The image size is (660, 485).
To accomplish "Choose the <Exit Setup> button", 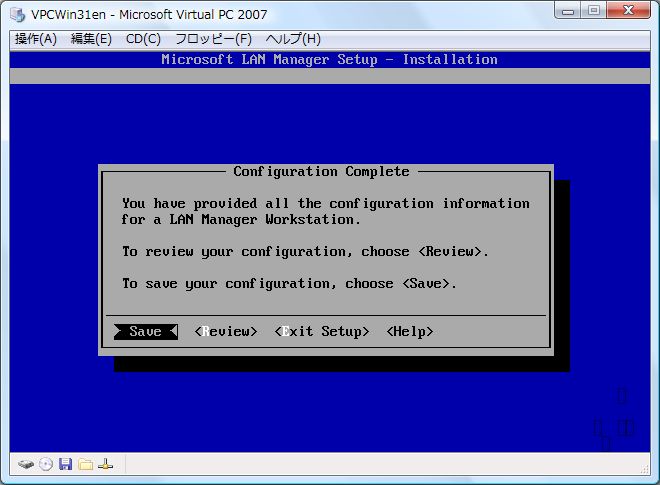I will click(322, 332).
